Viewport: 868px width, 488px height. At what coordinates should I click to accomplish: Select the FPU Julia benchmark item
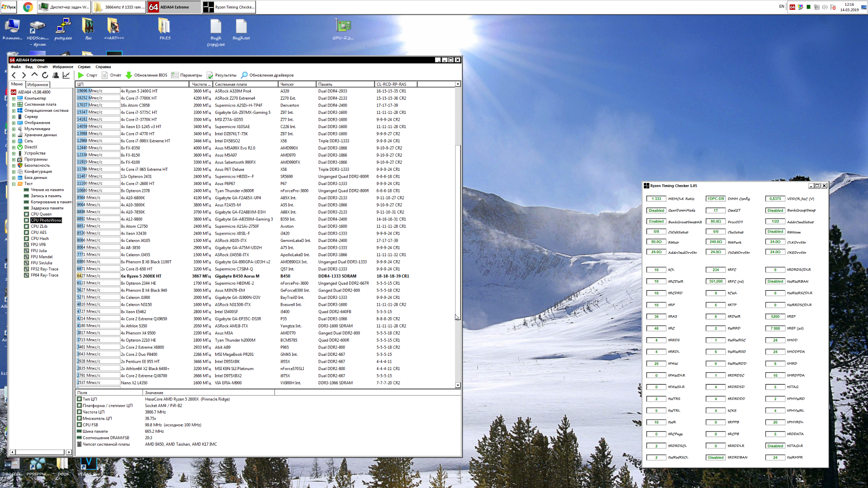(39, 251)
